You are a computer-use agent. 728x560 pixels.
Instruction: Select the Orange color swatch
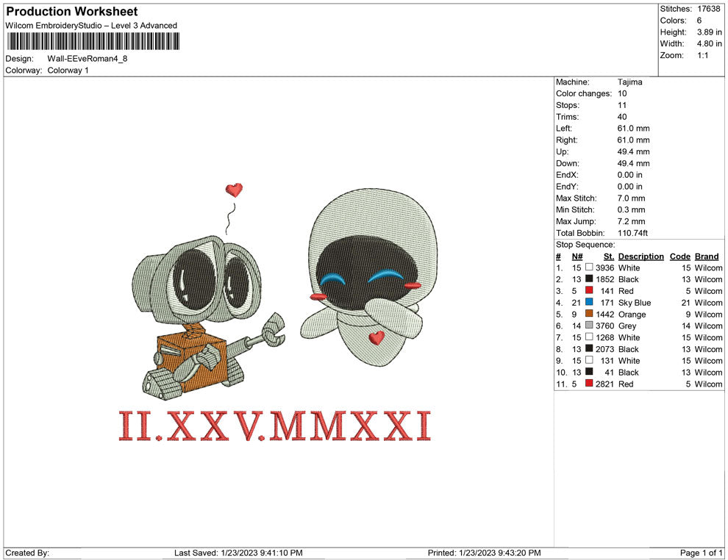click(x=589, y=314)
